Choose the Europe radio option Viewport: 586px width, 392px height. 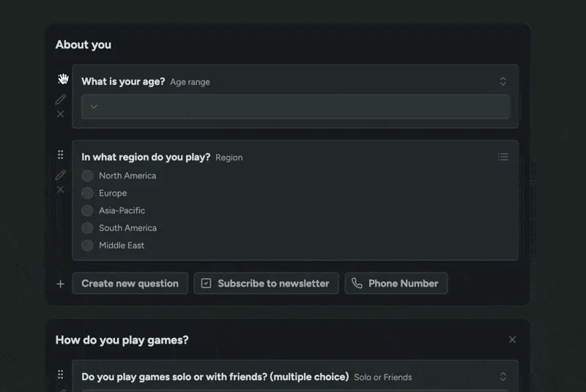point(88,193)
